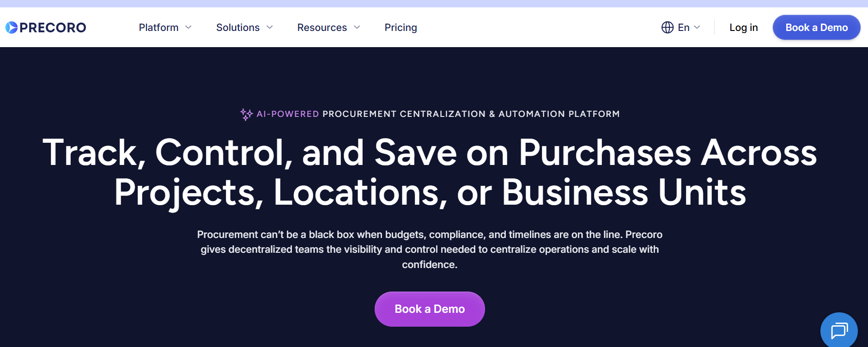Click the Log in link
This screenshot has height=347, width=868.
tap(743, 28)
